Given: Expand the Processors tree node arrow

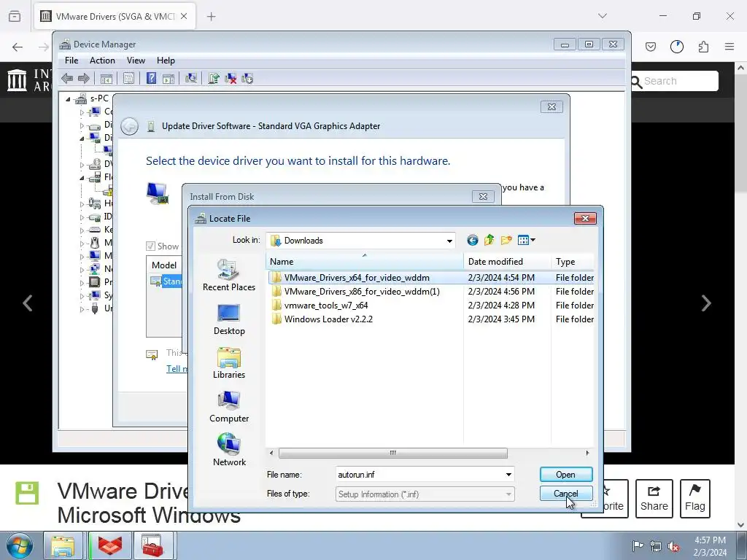Looking at the screenshot, I should 82,284.
